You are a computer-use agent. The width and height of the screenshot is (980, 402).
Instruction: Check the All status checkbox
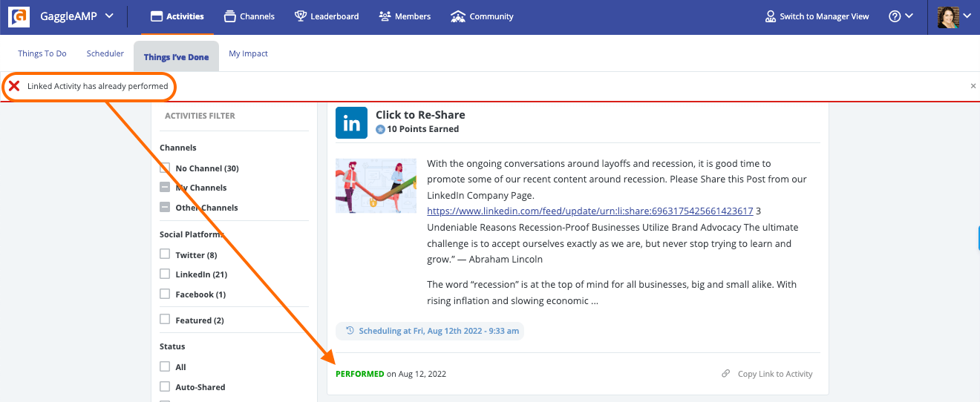(165, 367)
